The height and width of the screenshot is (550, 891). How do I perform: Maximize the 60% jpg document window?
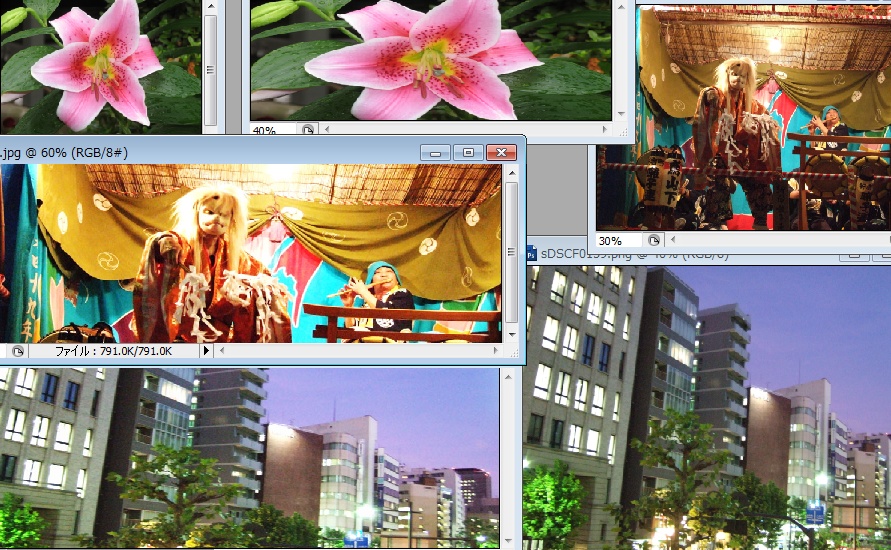pos(467,152)
